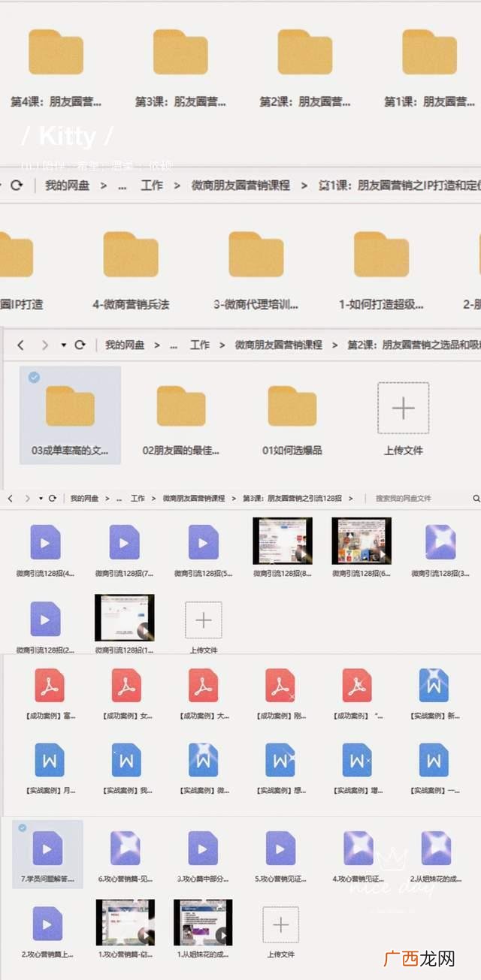Refresh the 第1课 folder view

click(17, 185)
